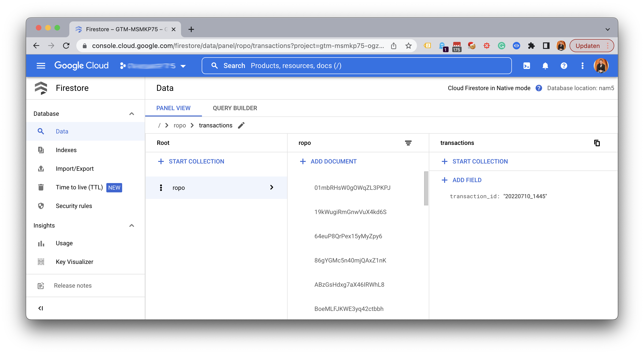
Task: Select document 01mbRHsW0gOWqZL3PKPJ
Action: [352, 188]
